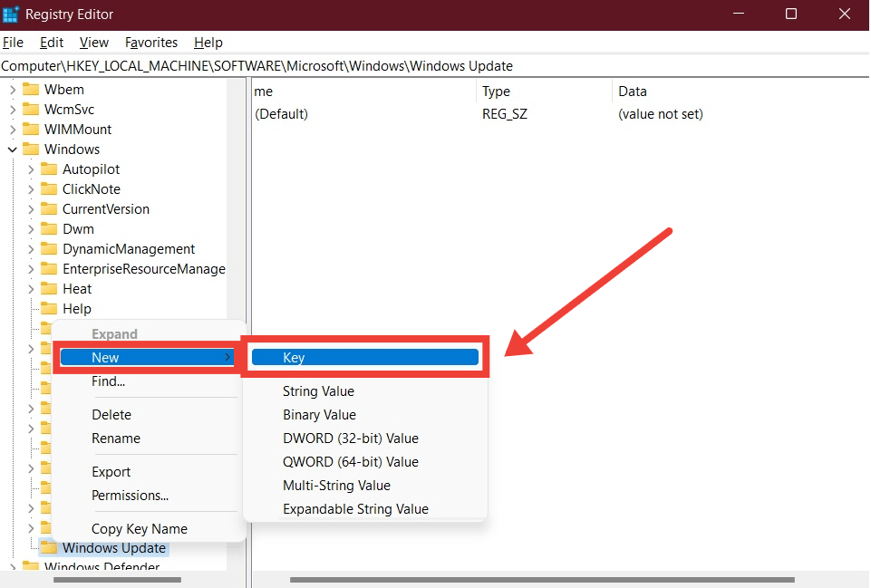Click the Heat folder icon
Image resolution: width=871 pixels, height=588 pixels.
pyautogui.click(x=49, y=289)
